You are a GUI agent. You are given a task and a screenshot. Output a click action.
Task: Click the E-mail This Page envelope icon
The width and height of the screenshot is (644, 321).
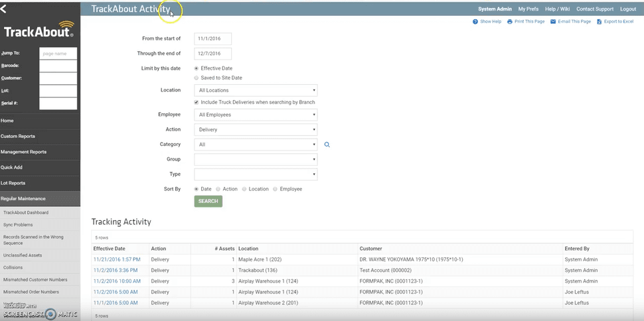click(x=553, y=22)
